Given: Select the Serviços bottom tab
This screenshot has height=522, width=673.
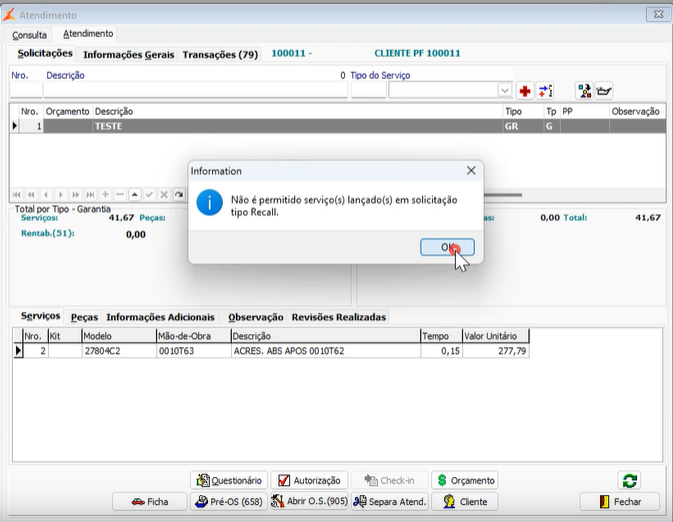Looking at the screenshot, I should coord(40,316).
